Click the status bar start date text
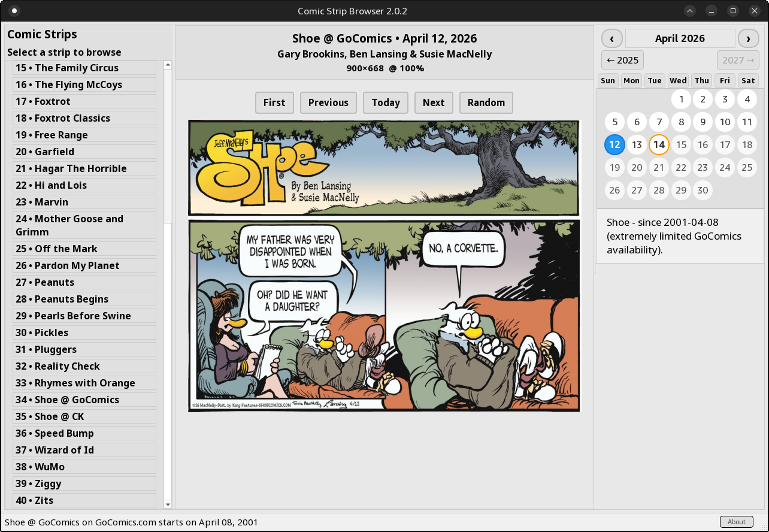The image size is (769, 532). [x=131, y=522]
